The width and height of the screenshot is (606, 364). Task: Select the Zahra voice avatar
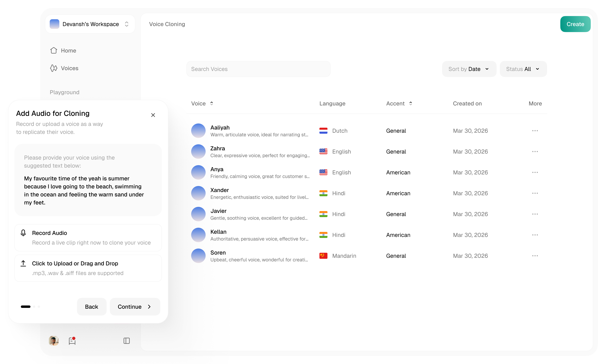click(198, 152)
